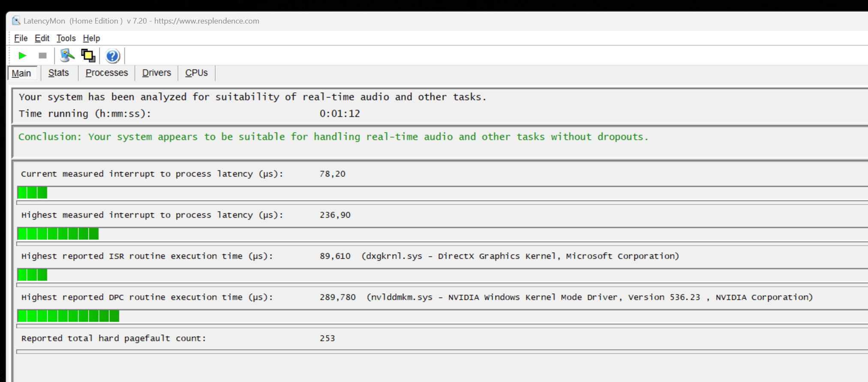Start monitoring with the green play button
868x382 pixels.
point(22,56)
